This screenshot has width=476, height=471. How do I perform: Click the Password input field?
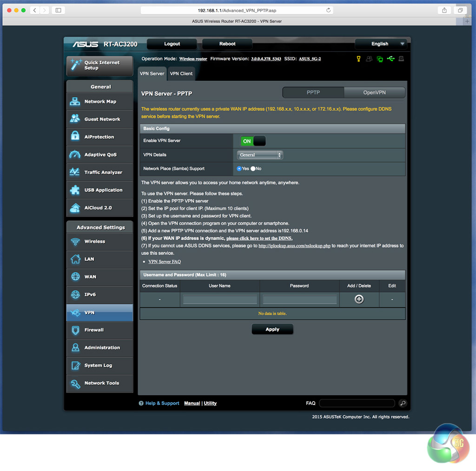tap(300, 300)
